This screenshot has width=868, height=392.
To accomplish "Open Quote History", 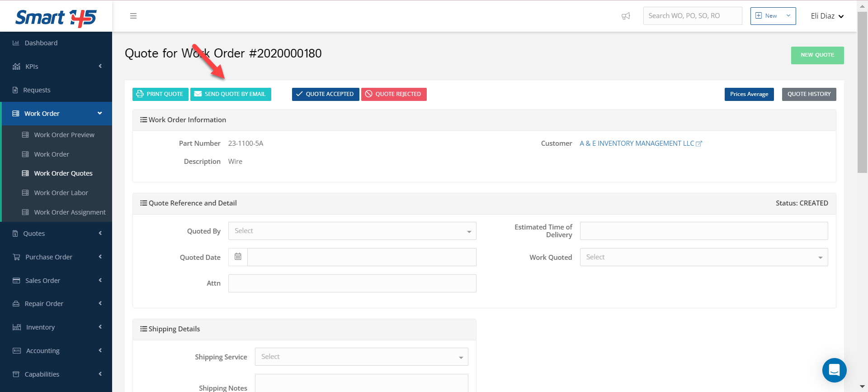I will click(x=809, y=94).
